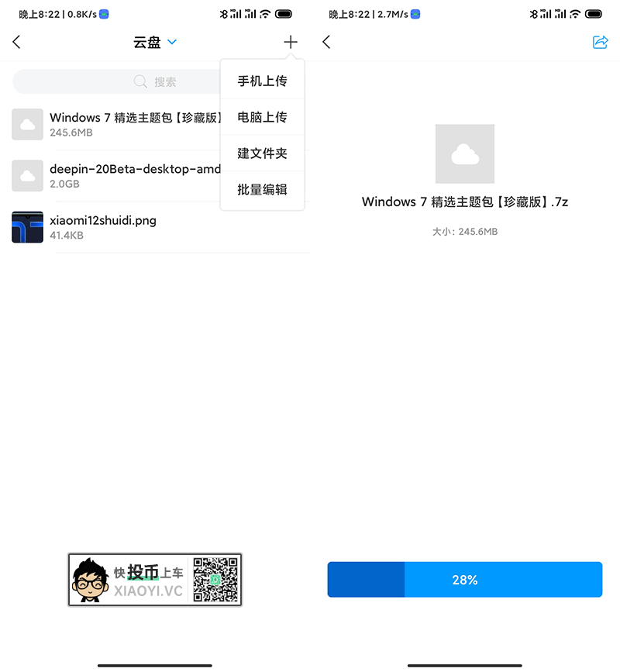This screenshot has width=620, height=672.
Task: Select the cloud file icon for Windows 7 theme pack
Action: click(x=27, y=124)
